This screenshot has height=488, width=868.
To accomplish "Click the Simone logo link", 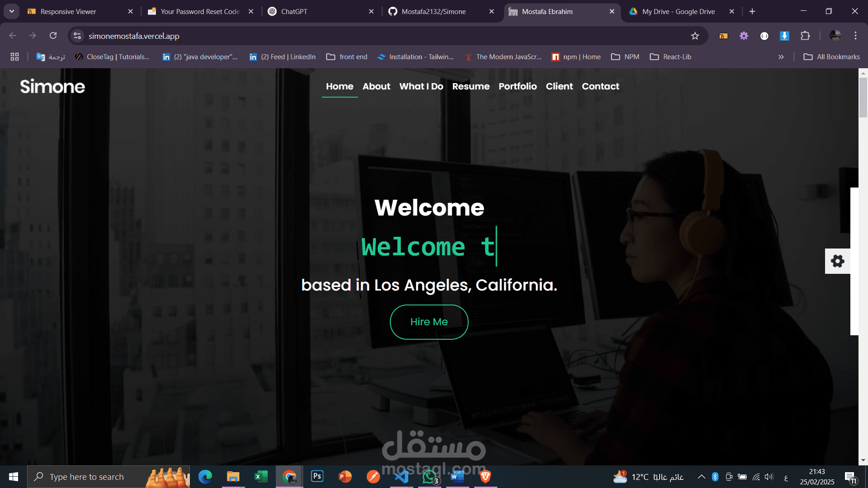I will coord(52,86).
